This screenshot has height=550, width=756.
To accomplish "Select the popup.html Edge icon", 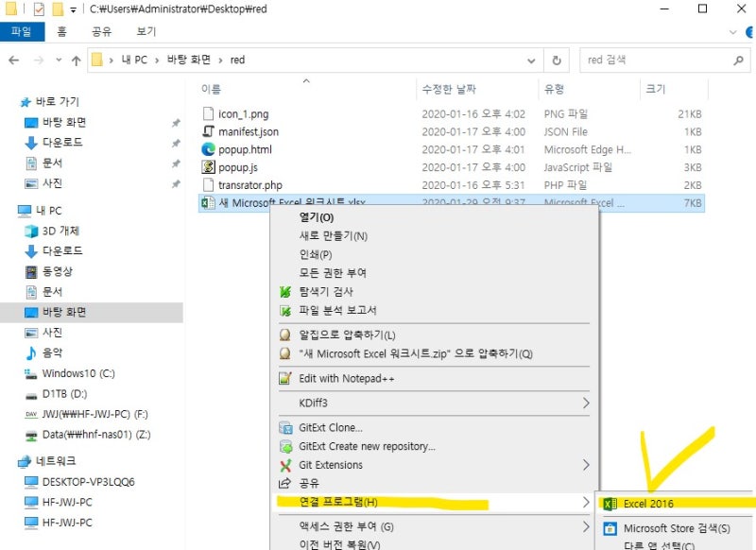I will [x=208, y=149].
